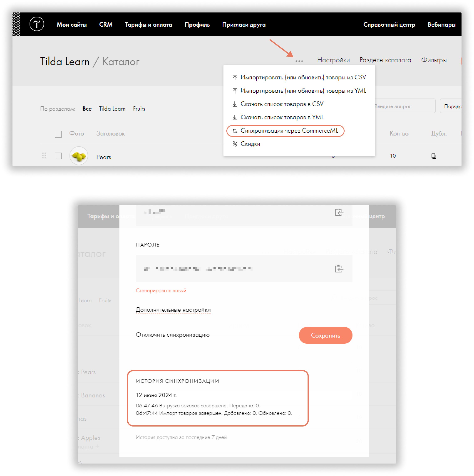Open Фильтры in catalog header
This screenshot has height=476, width=474.
(434, 60)
